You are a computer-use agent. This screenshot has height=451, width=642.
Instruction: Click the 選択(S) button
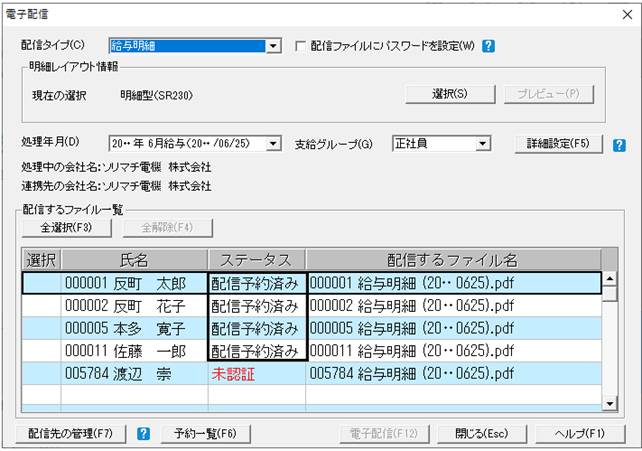pyautogui.click(x=450, y=94)
